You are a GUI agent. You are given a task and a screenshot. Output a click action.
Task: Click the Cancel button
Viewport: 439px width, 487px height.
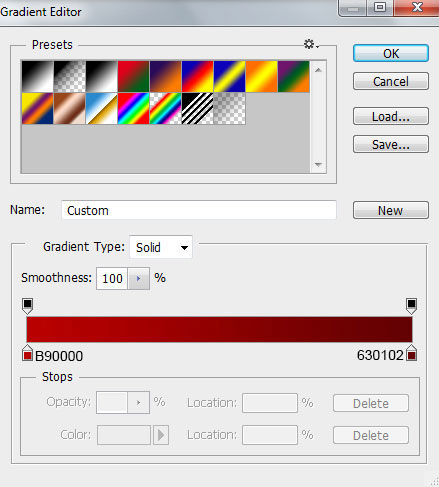[x=391, y=81]
